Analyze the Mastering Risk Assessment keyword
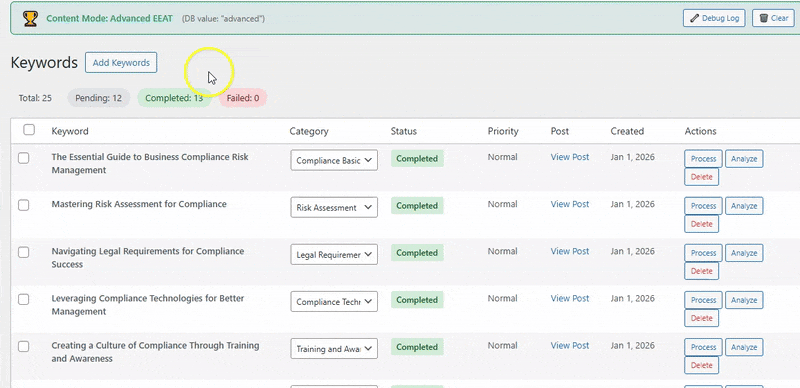Image resolution: width=800 pixels, height=388 pixels. (744, 206)
